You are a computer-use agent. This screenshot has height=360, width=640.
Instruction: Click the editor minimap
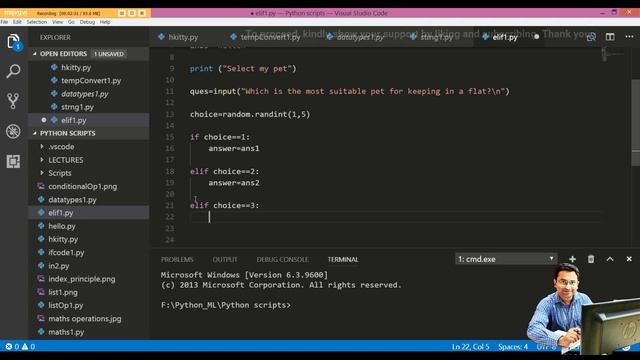(x=614, y=55)
